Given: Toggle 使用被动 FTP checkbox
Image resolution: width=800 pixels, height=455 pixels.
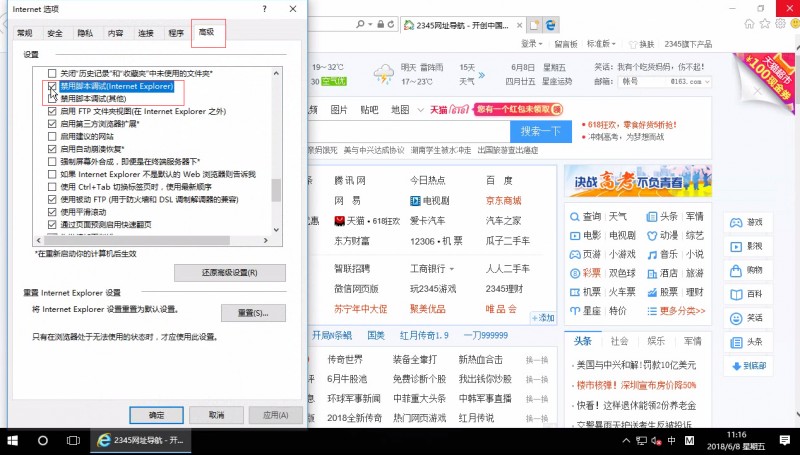Looking at the screenshot, I should click(x=52, y=199).
